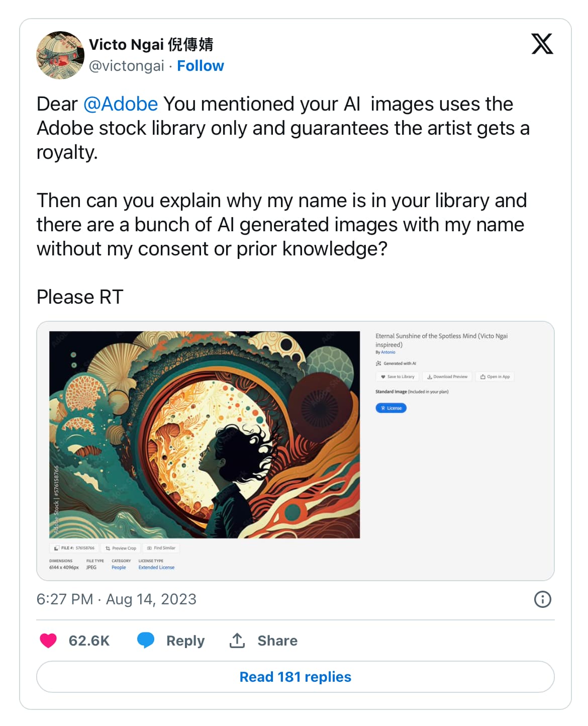
Task: Follow @victongai
Action: click(201, 66)
